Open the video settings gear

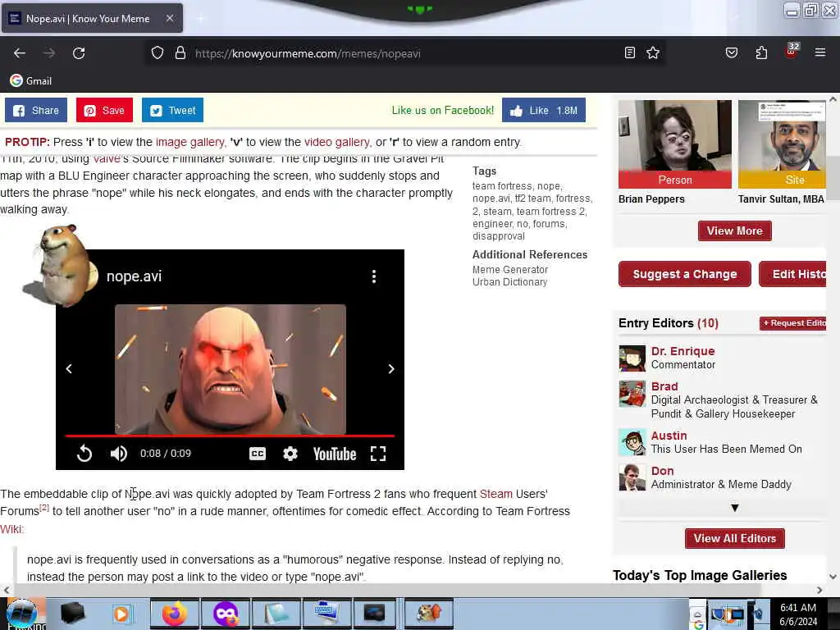[x=290, y=454]
